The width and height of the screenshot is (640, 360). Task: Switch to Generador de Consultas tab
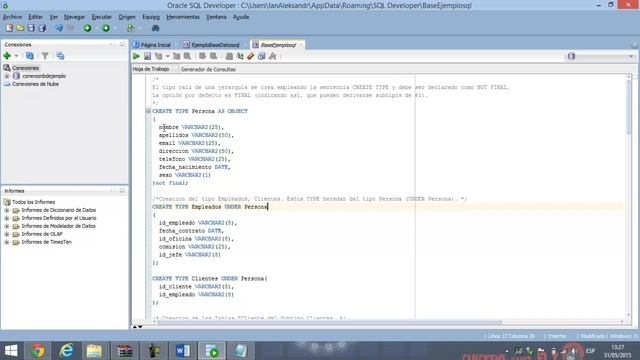tap(208, 69)
